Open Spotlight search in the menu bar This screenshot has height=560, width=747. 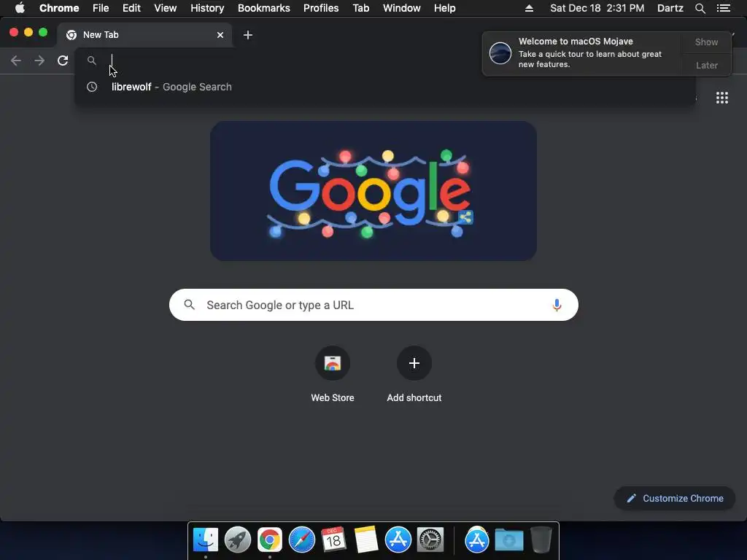(x=700, y=8)
